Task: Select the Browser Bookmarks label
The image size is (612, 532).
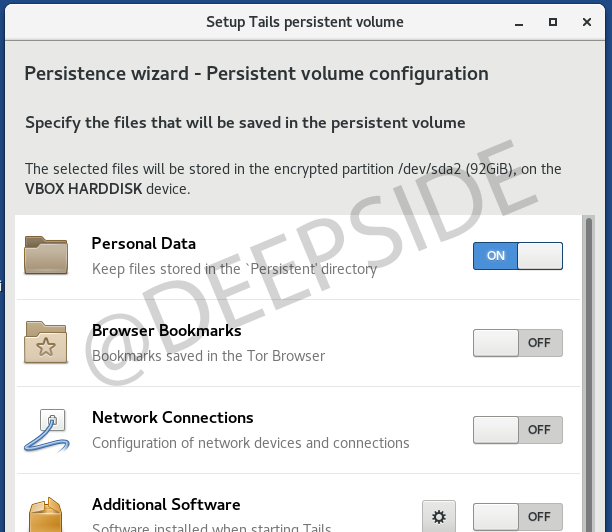Action: pos(166,331)
